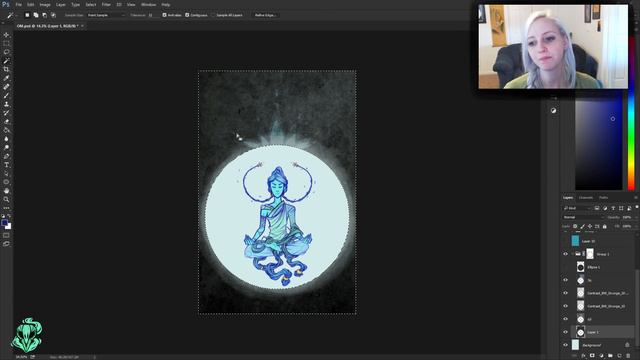
Task: Add layer style fx icon
Action: [583, 356]
